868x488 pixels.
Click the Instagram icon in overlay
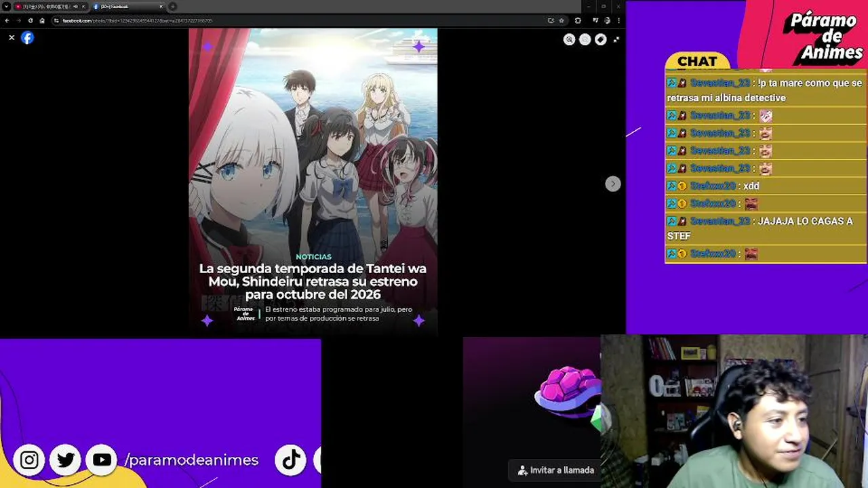[29, 460]
